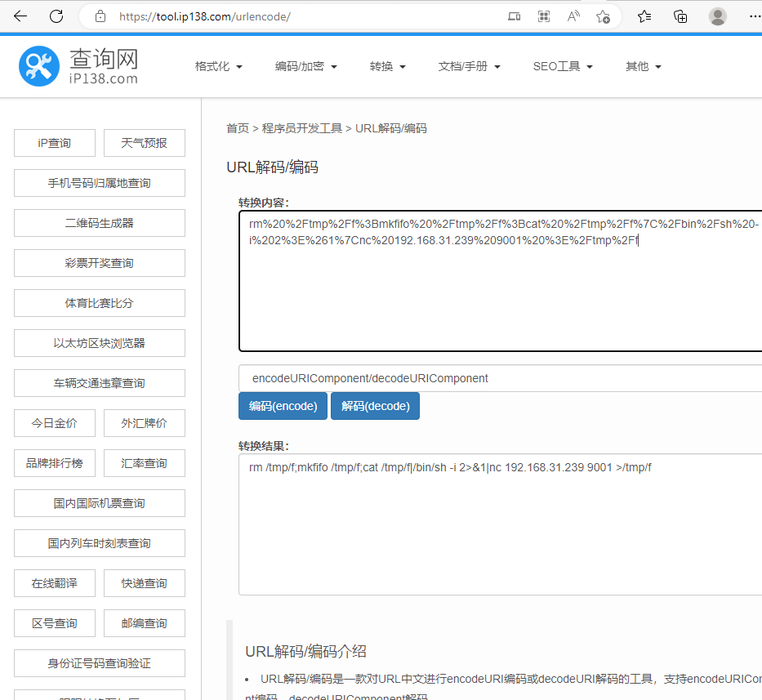Expand the 文档/手册 dropdown menu

[x=469, y=66]
